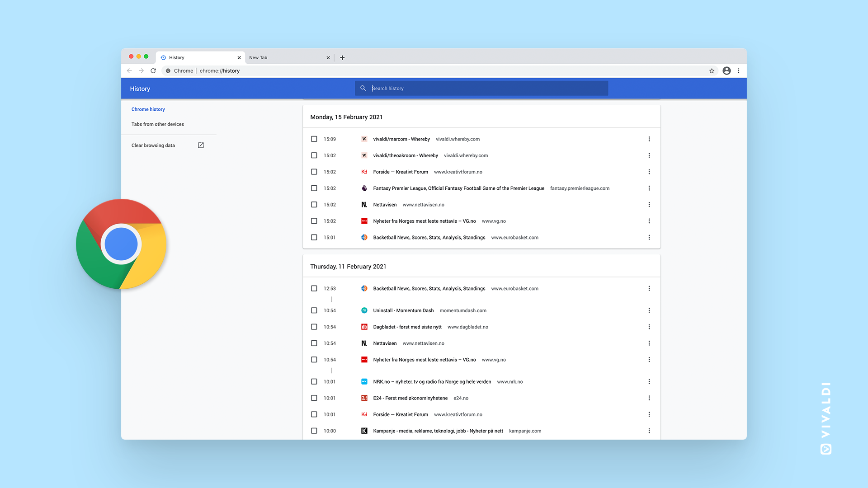The width and height of the screenshot is (868, 488).
Task: Check the checkbox for Nettavisen entry
Action: coord(314,204)
